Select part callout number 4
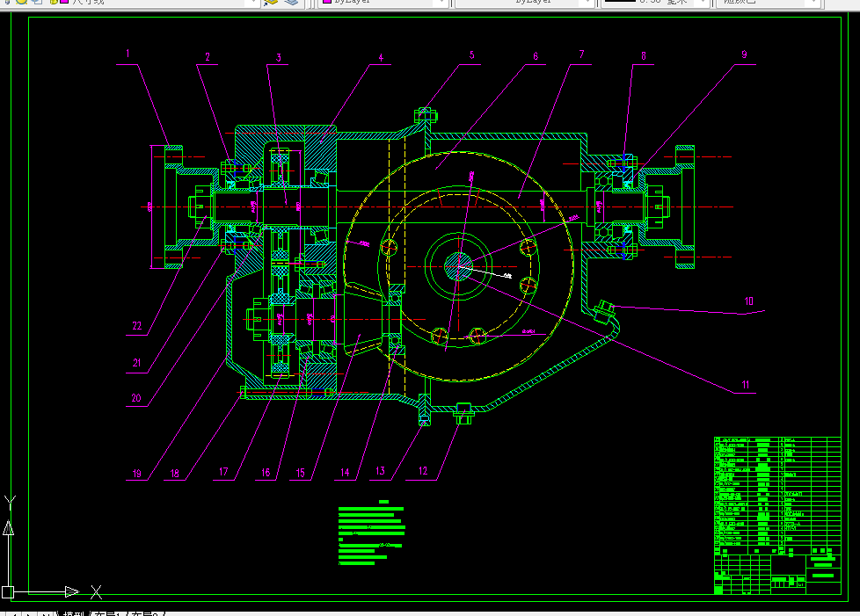 [x=381, y=57]
